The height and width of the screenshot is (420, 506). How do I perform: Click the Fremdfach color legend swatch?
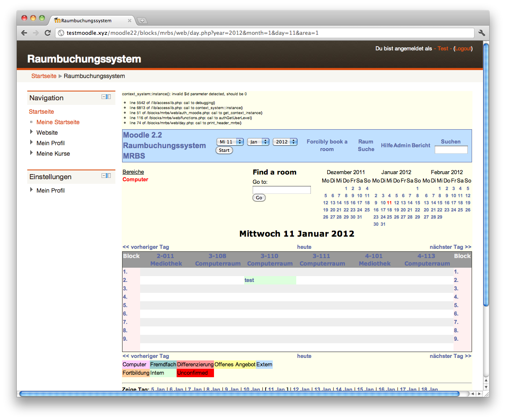pyautogui.click(x=163, y=365)
